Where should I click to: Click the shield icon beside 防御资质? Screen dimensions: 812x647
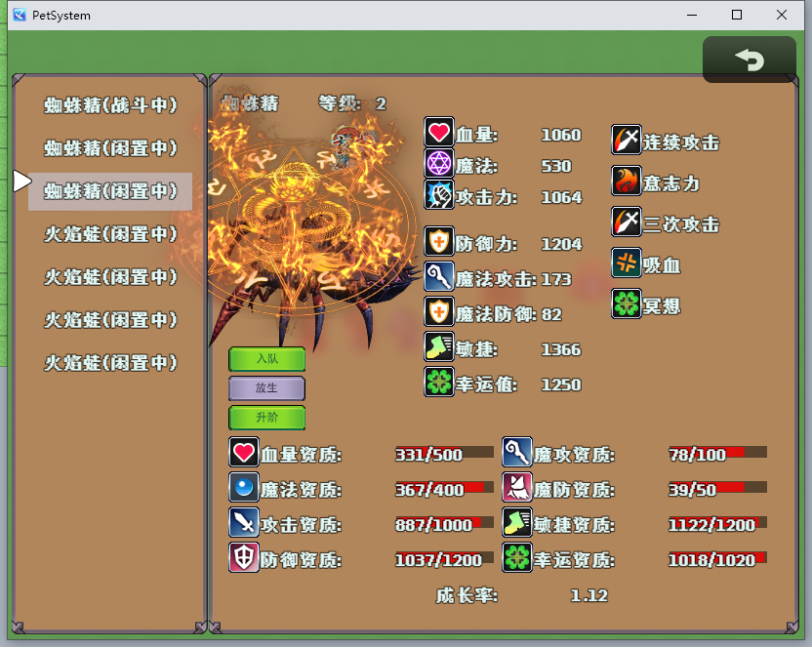point(244,557)
